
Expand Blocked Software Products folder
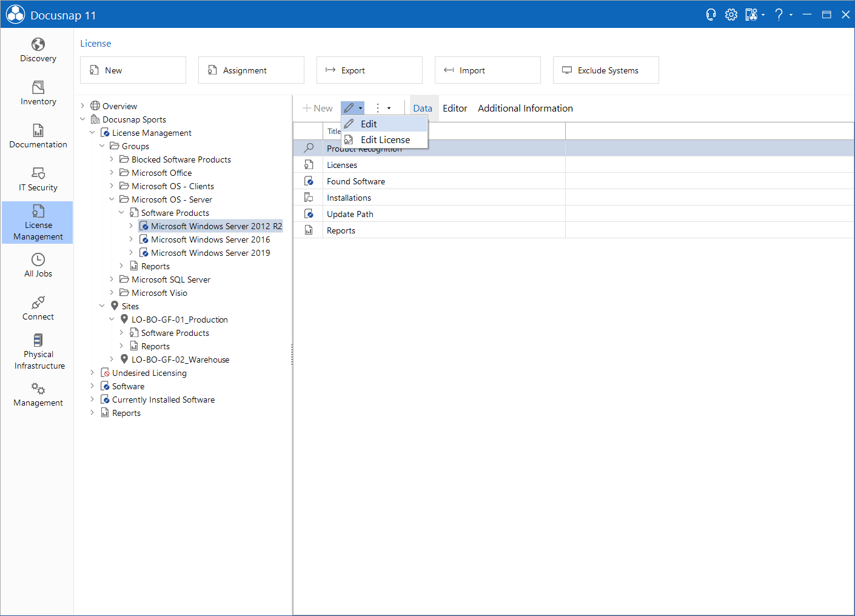click(112, 159)
